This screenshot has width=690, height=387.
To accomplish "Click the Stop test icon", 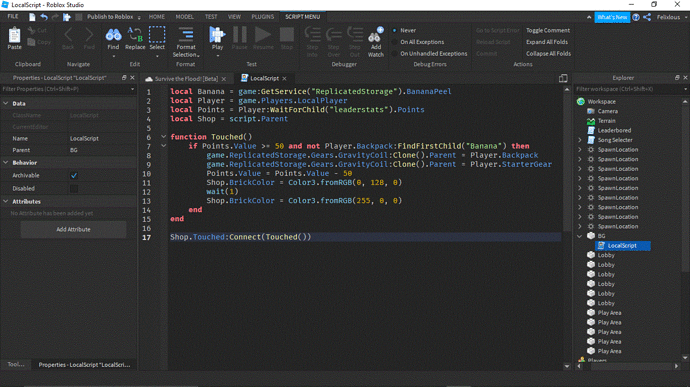I will (287, 34).
